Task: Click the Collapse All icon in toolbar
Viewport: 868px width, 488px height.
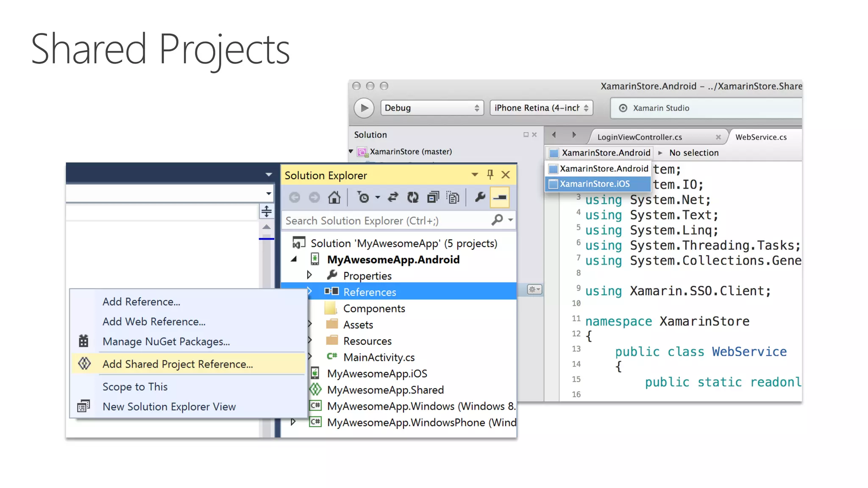Action: pos(433,197)
